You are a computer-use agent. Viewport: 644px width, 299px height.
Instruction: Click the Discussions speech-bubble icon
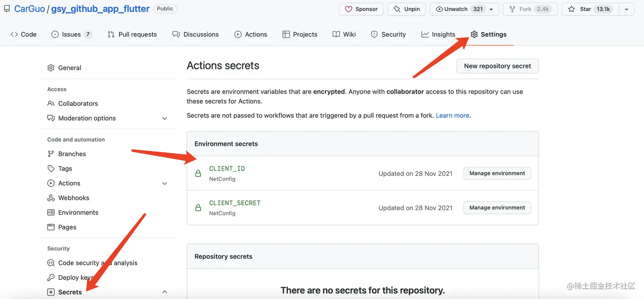(x=176, y=34)
